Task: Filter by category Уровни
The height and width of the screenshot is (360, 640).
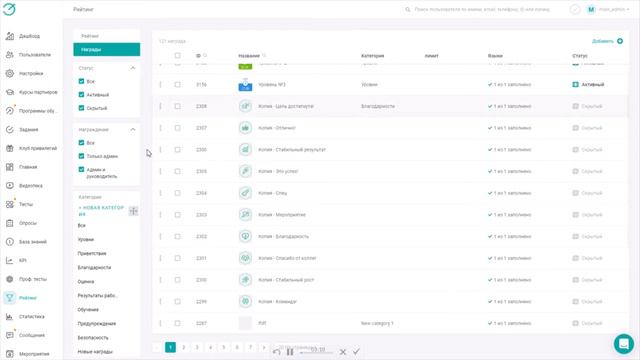Action: 86,240
